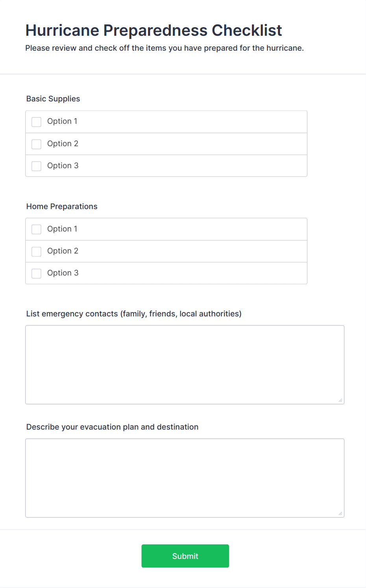Click the "List emergency contacts" field label
The width and height of the screenshot is (366, 588).
click(x=134, y=314)
